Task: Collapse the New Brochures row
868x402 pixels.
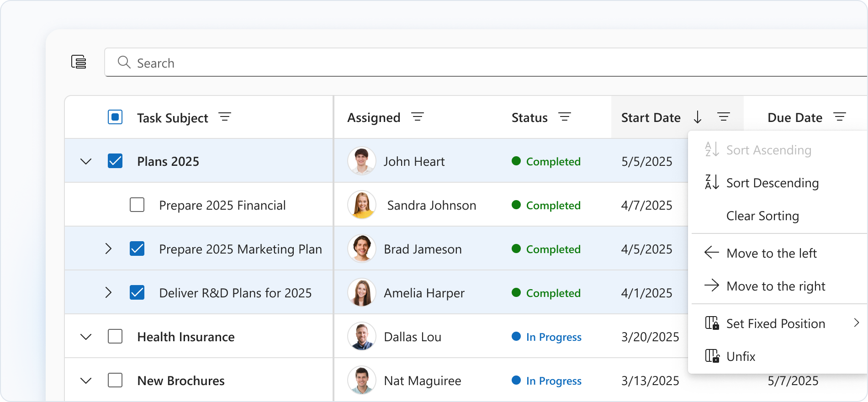Action: point(86,381)
